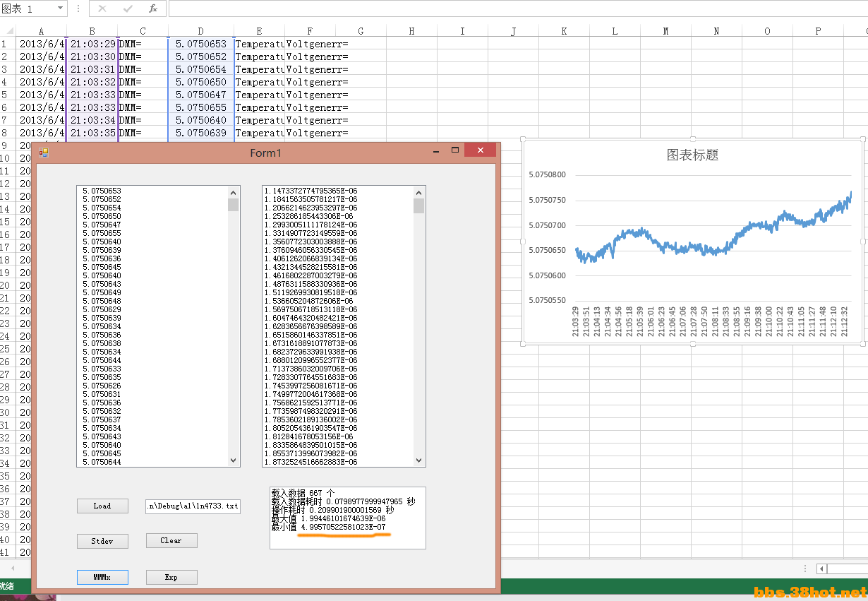Select cell D1 with value 5.0750653
Viewport: 868px width, 601px height.
tap(201, 44)
